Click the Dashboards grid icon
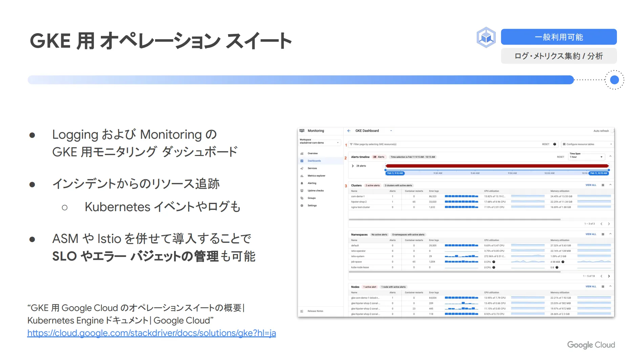 (302, 161)
